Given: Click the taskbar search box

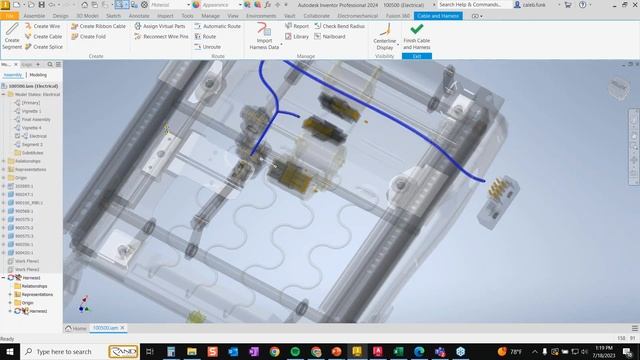Looking at the screenshot, I should 80,351.
